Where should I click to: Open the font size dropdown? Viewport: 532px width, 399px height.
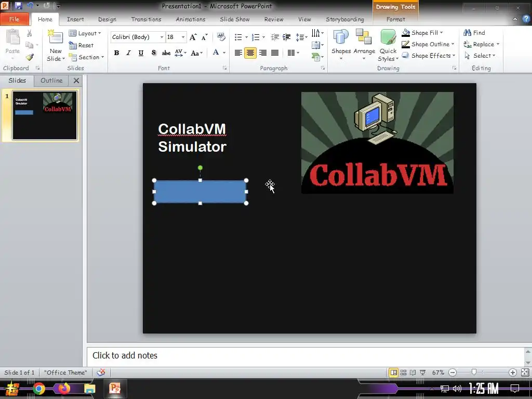pos(183,37)
